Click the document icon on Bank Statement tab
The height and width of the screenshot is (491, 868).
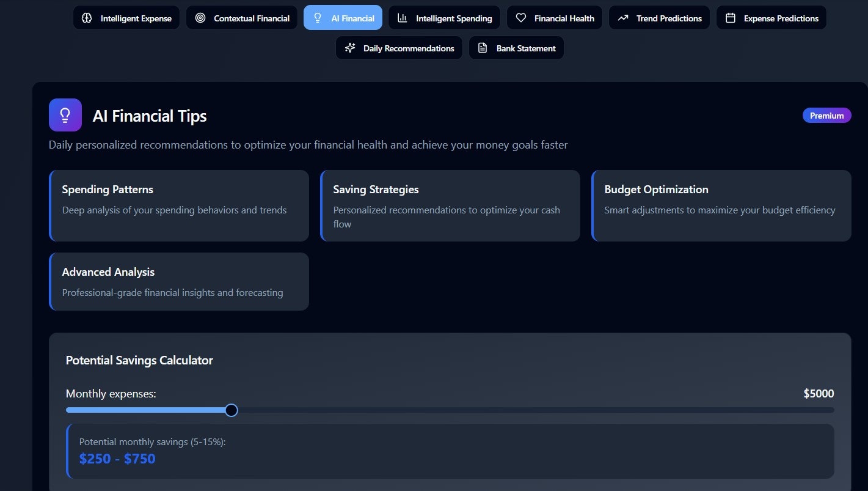(x=483, y=48)
